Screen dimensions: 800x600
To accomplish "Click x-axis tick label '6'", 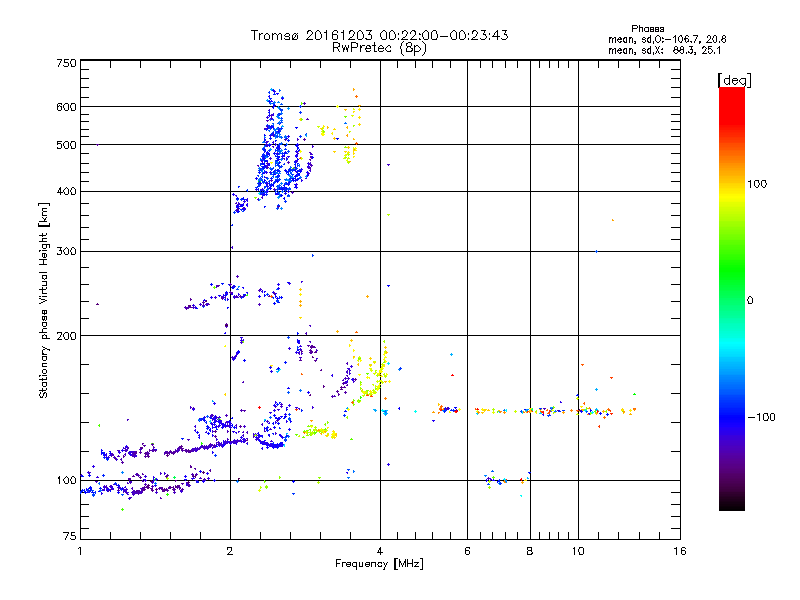I will pyautogui.click(x=467, y=551).
